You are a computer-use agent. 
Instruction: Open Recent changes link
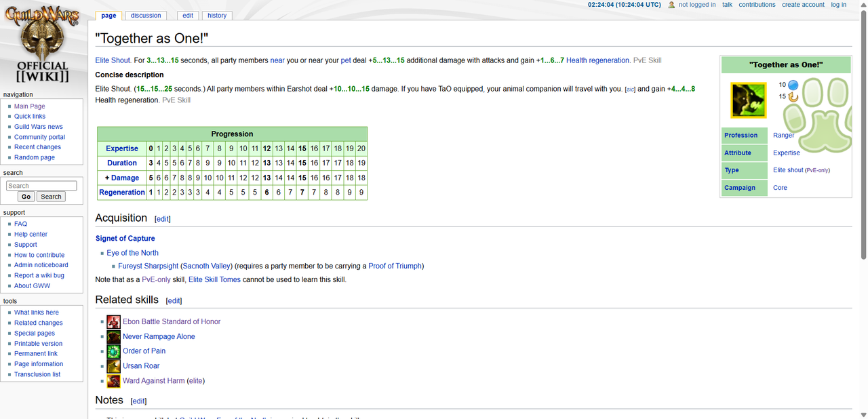coord(37,147)
